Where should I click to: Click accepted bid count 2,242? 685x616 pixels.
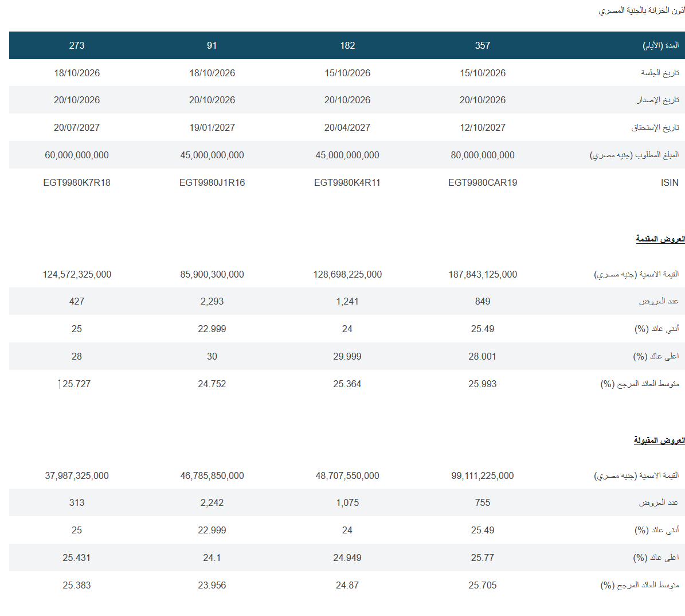coord(212,503)
